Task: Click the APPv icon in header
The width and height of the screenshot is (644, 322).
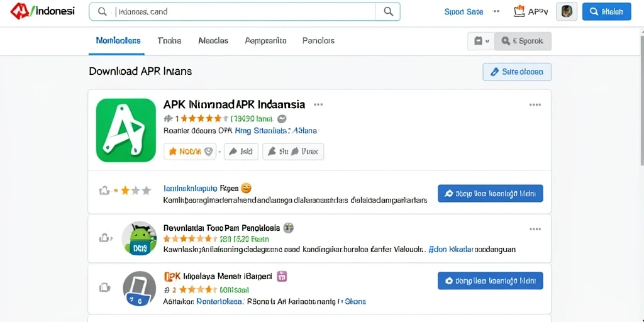Action: tap(531, 11)
